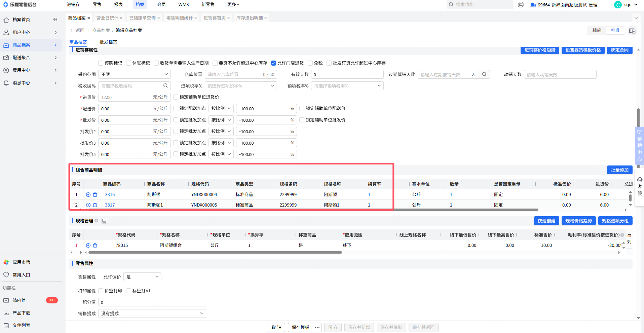Click the 有效天数 input field
The height and width of the screenshot is (333, 644).
click(347, 74)
